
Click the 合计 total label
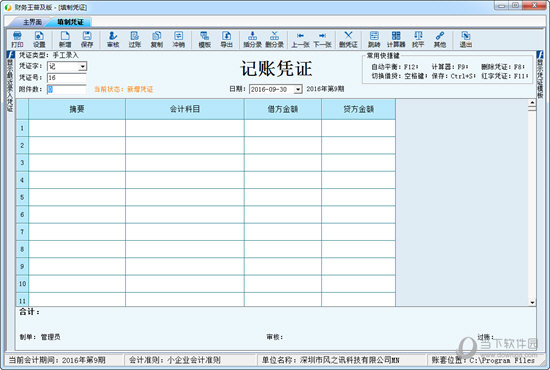(x=29, y=312)
